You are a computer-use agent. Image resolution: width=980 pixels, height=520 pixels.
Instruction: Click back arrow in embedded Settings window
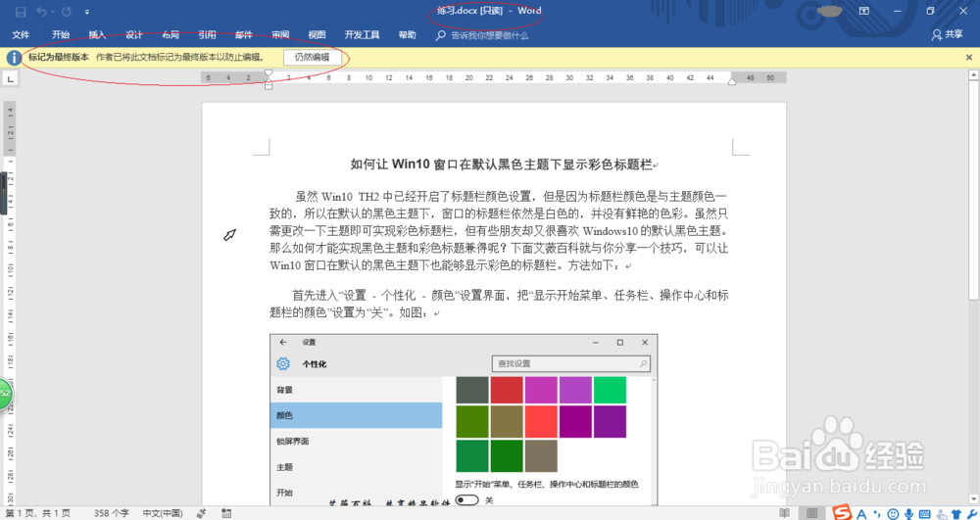(x=283, y=342)
